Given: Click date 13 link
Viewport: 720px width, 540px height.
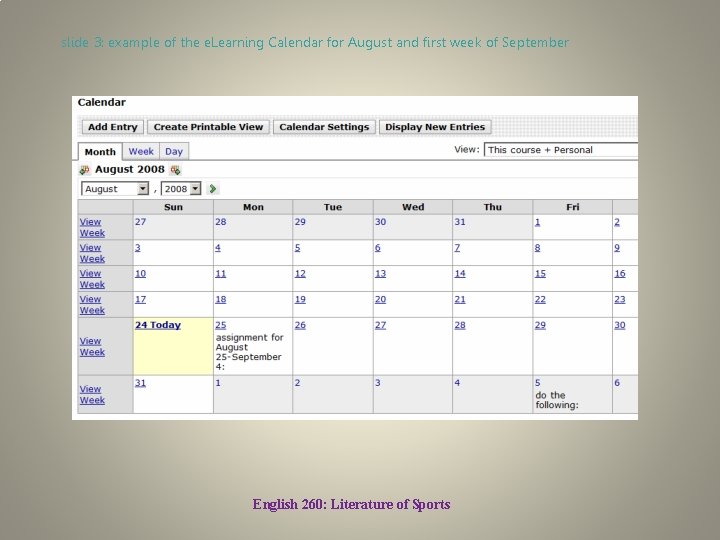Looking at the screenshot, I should coord(381,273).
